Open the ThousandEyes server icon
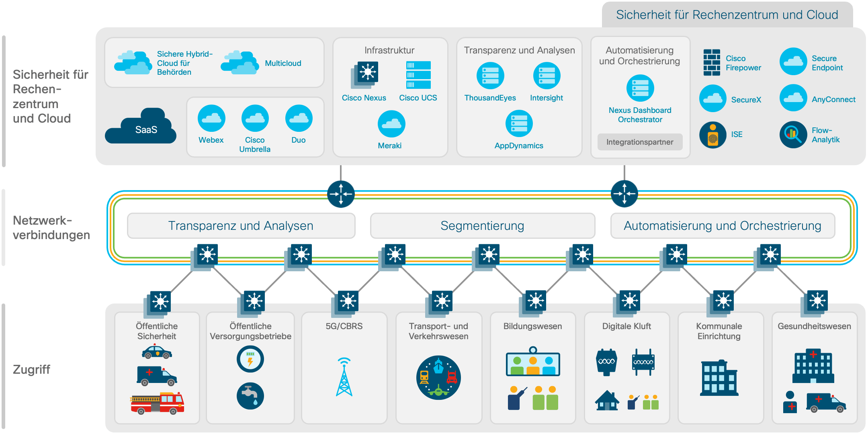The height and width of the screenshot is (434, 868). pyautogui.click(x=490, y=76)
